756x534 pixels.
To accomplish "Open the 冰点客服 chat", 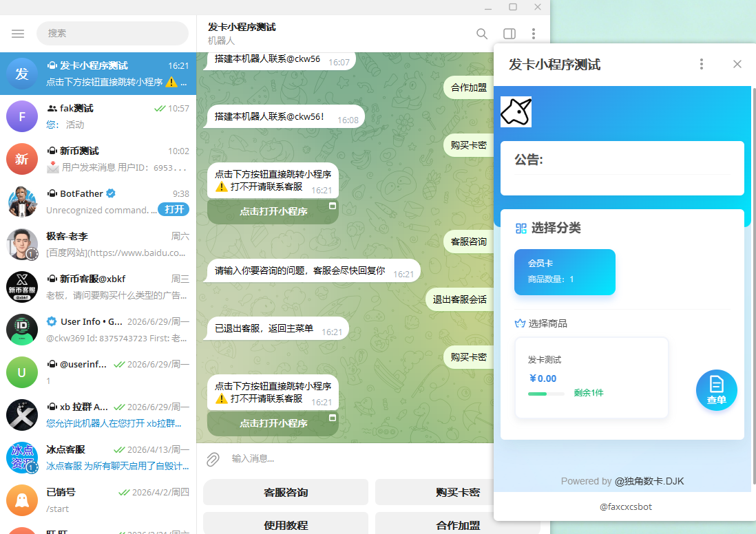I will pos(98,458).
